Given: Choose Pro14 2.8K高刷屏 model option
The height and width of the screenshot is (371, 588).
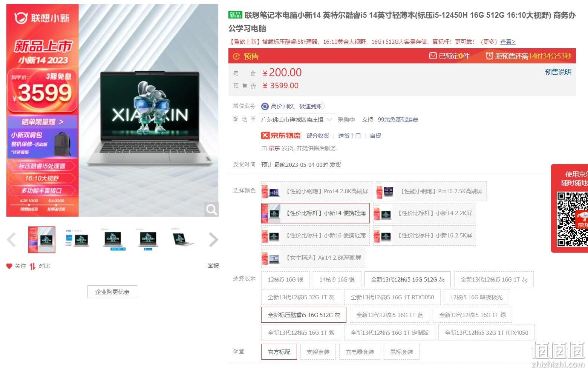Looking at the screenshot, I should pos(317,191).
